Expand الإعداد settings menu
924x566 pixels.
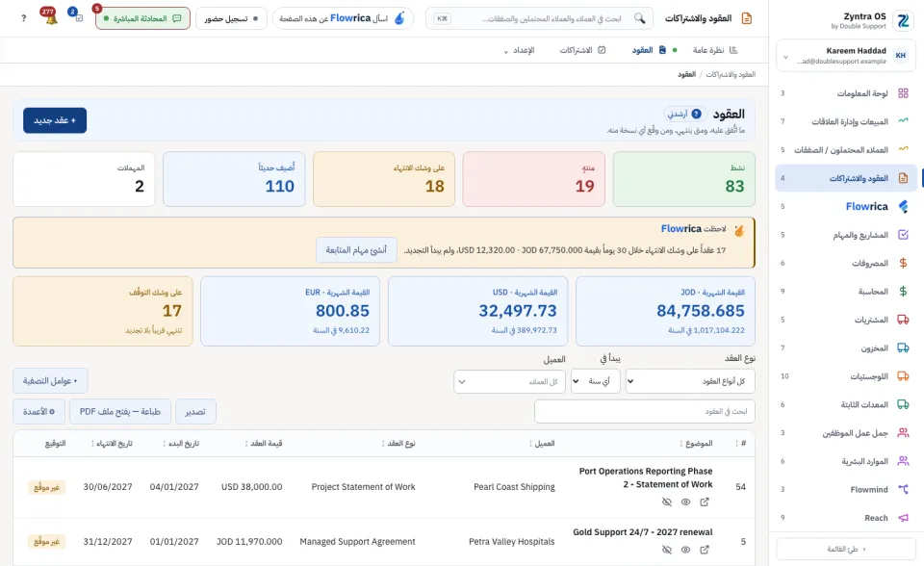[x=519, y=50]
